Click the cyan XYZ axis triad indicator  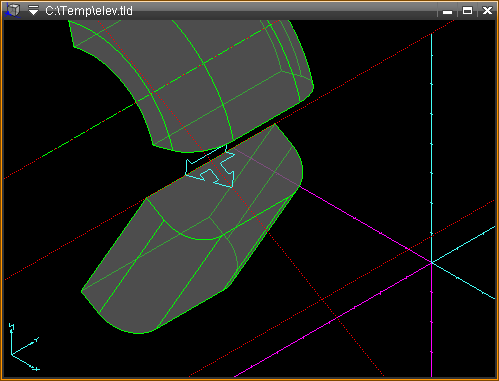[x=23, y=347]
